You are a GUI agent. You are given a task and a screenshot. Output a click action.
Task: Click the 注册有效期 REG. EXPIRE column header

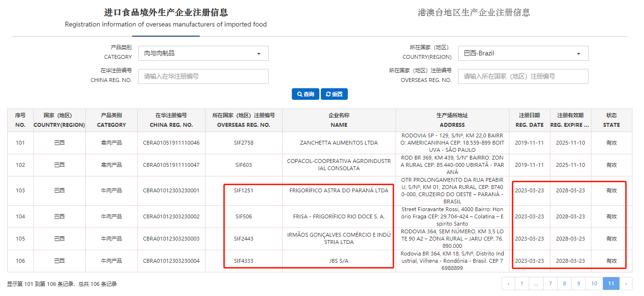[x=570, y=120]
